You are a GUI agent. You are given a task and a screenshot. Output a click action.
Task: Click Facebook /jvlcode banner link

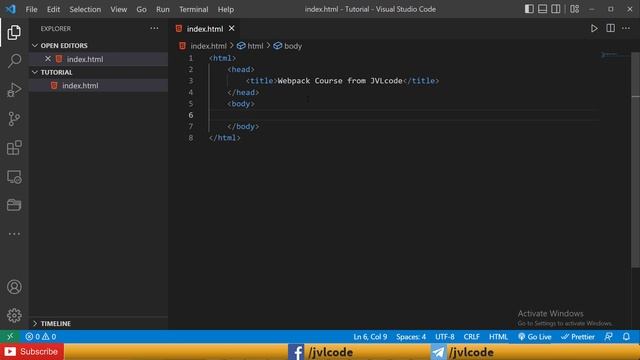coord(321,352)
